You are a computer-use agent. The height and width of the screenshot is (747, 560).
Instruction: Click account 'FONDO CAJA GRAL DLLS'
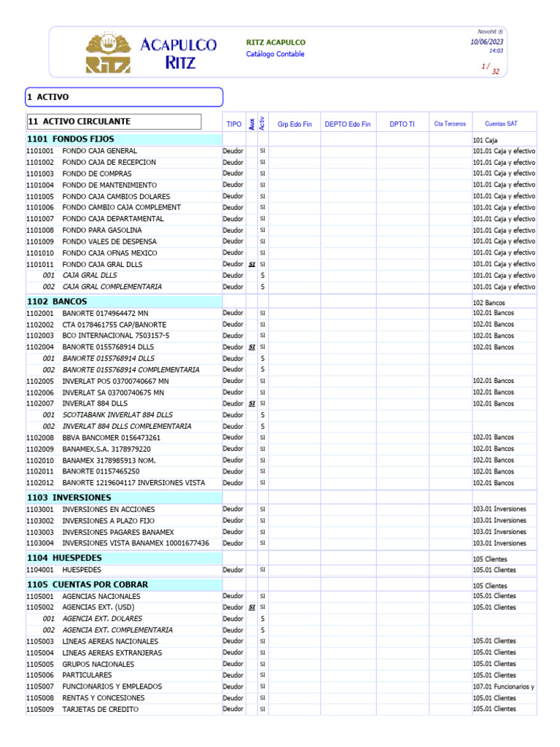102,265
